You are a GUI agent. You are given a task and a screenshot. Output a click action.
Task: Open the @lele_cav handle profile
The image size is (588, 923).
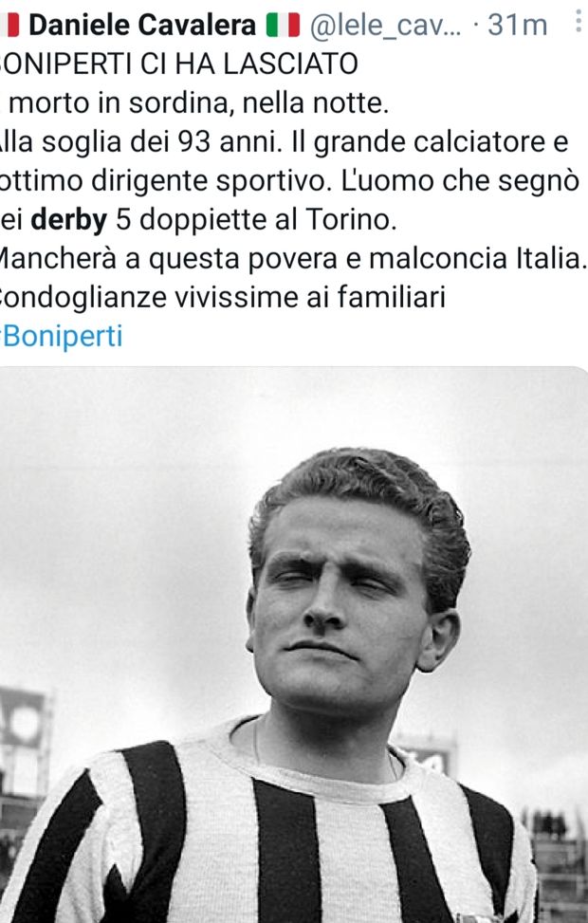(x=386, y=26)
